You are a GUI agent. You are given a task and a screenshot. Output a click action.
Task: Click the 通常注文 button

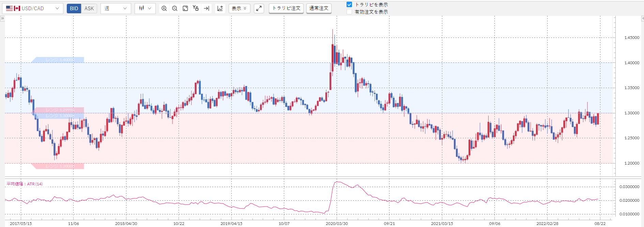point(319,8)
